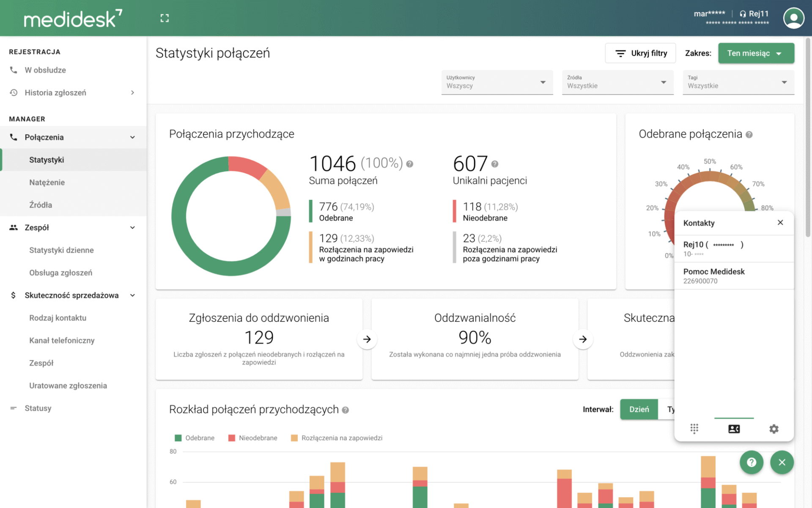Close the Kontakty panel
This screenshot has height=508, width=812.
point(780,222)
